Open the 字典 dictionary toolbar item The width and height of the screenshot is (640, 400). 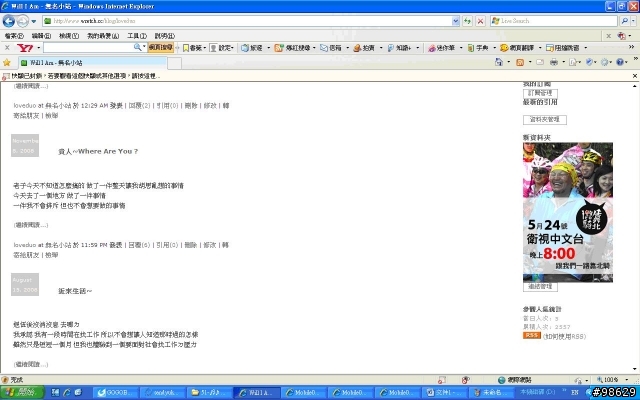(x=478, y=48)
